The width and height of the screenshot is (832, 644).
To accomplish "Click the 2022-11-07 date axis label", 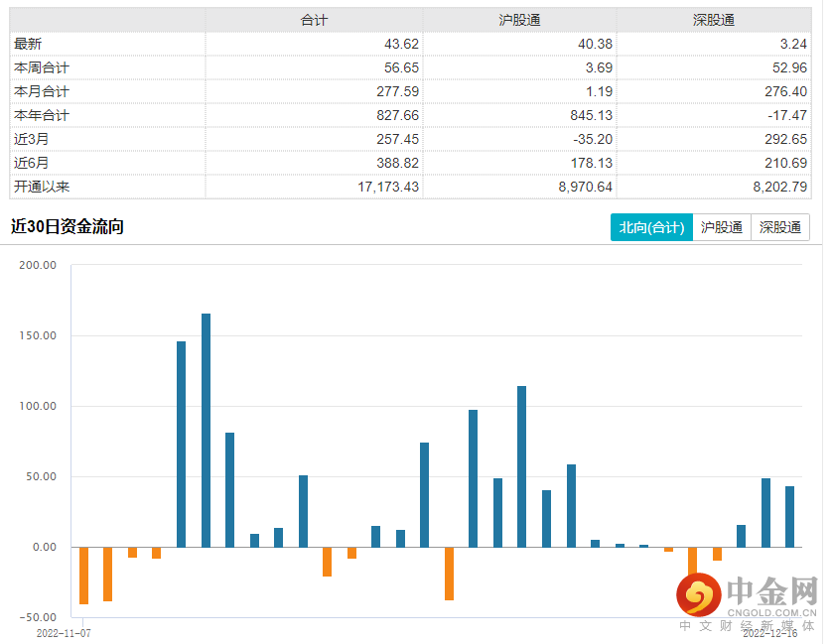I will pyautogui.click(x=63, y=631).
